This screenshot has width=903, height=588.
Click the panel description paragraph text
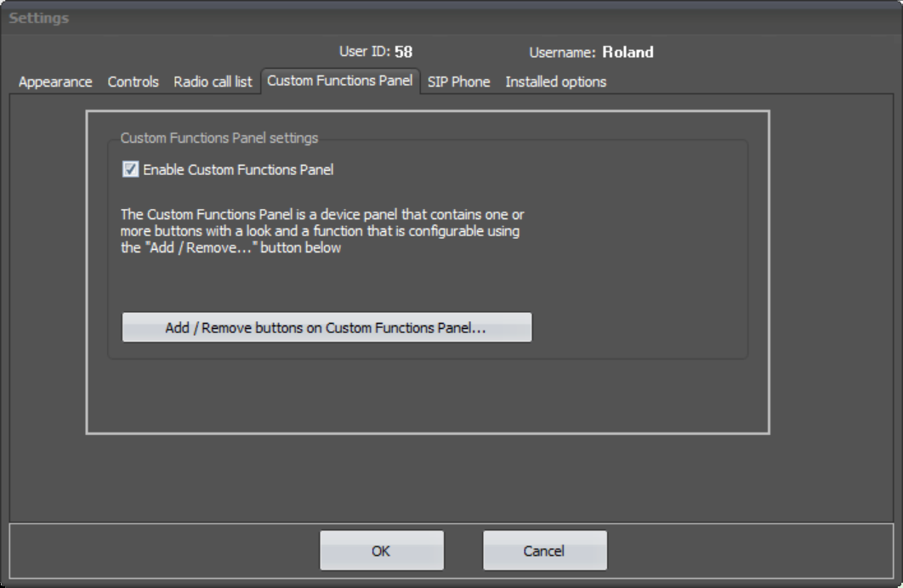point(322,231)
